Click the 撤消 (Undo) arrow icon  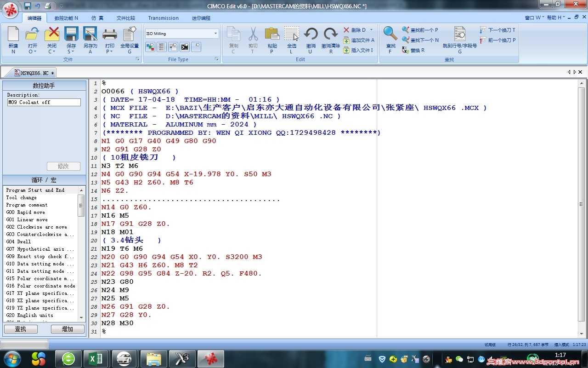311,34
